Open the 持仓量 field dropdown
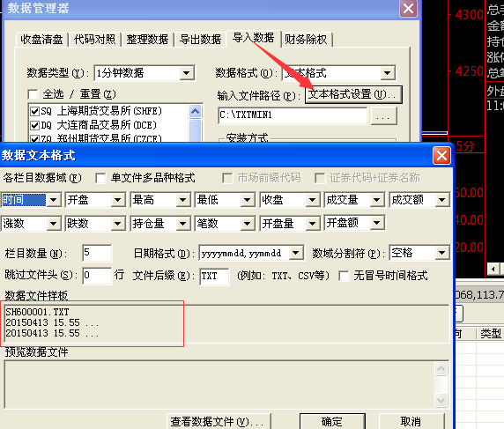Image resolution: width=504 pixels, height=429 pixels. [x=183, y=223]
